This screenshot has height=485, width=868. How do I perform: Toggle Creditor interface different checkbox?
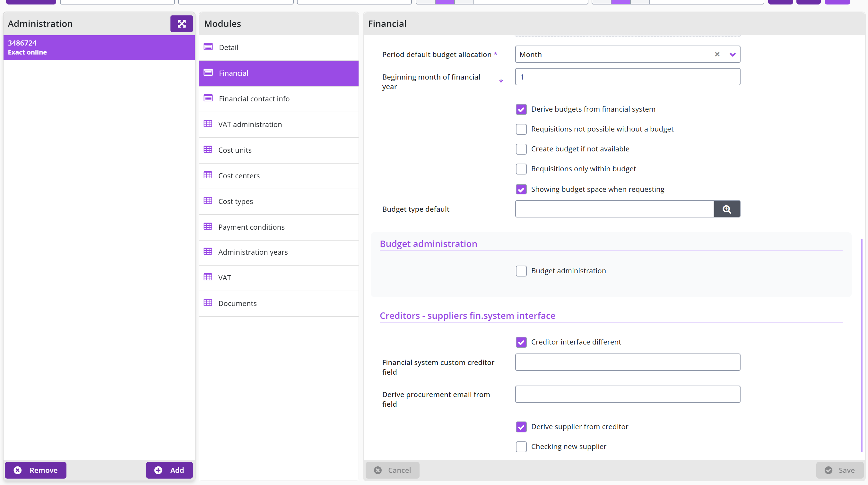coord(521,342)
